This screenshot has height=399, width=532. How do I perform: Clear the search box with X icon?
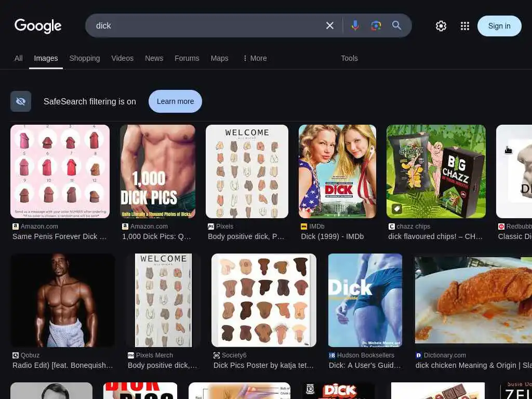(330, 25)
